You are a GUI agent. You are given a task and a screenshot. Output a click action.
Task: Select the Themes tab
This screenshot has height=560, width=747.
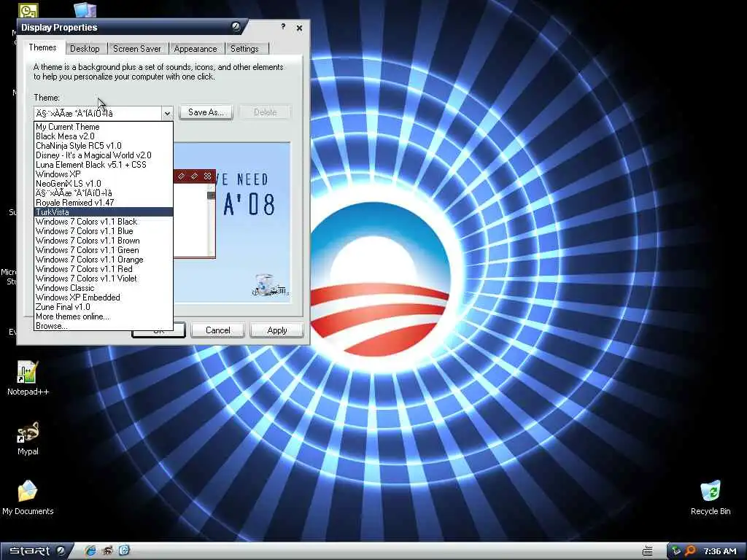pyautogui.click(x=42, y=47)
